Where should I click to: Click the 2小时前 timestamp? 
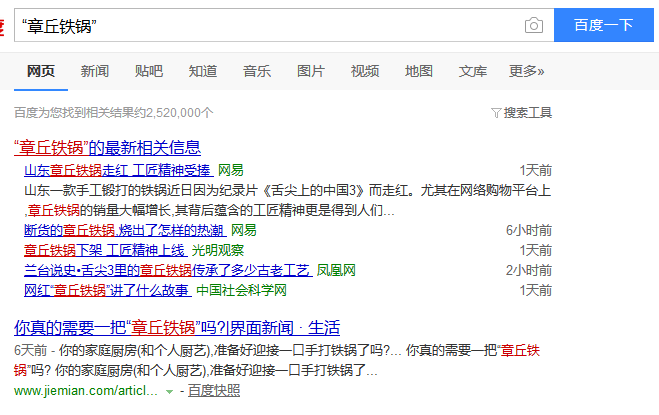(x=529, y=270)
